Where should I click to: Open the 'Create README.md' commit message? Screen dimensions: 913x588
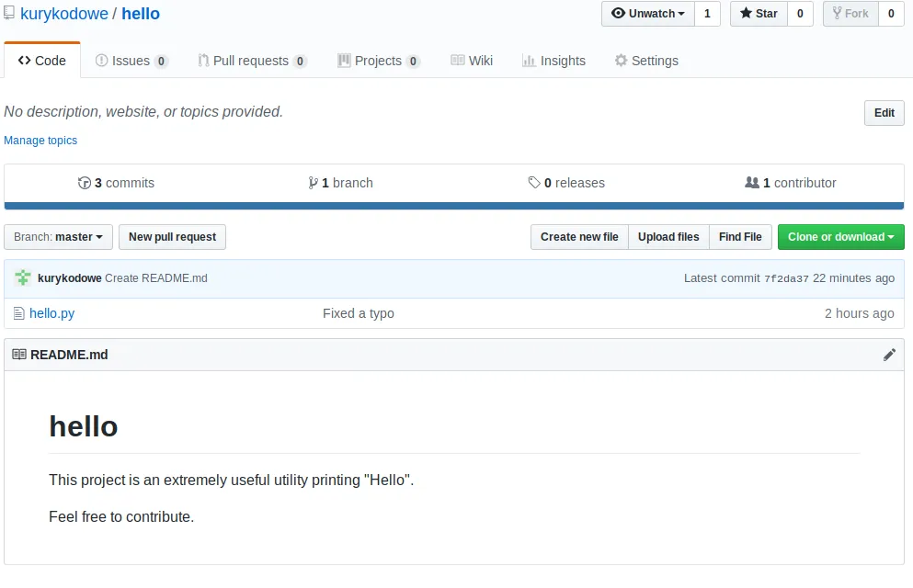coord(156,278)
